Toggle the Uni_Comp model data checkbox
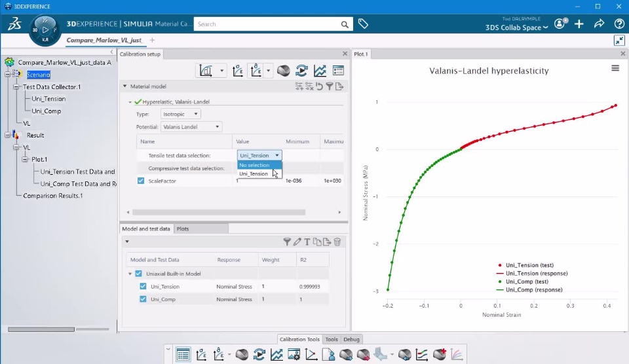The width and height of the screenshot is (629, 364). click(x=143, y=299)
